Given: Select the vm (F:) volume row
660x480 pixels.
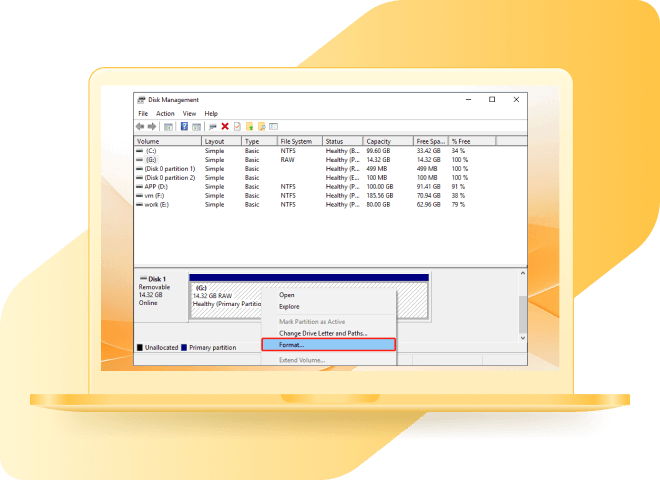Looking at the screenshot, I should [330, 195].
